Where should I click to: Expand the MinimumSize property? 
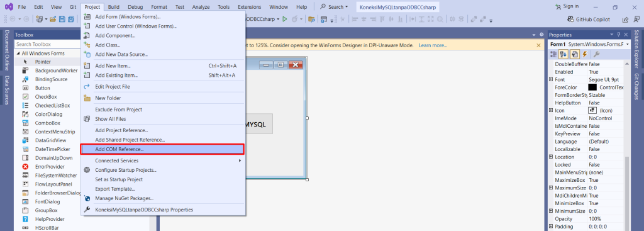coord(551,211)
